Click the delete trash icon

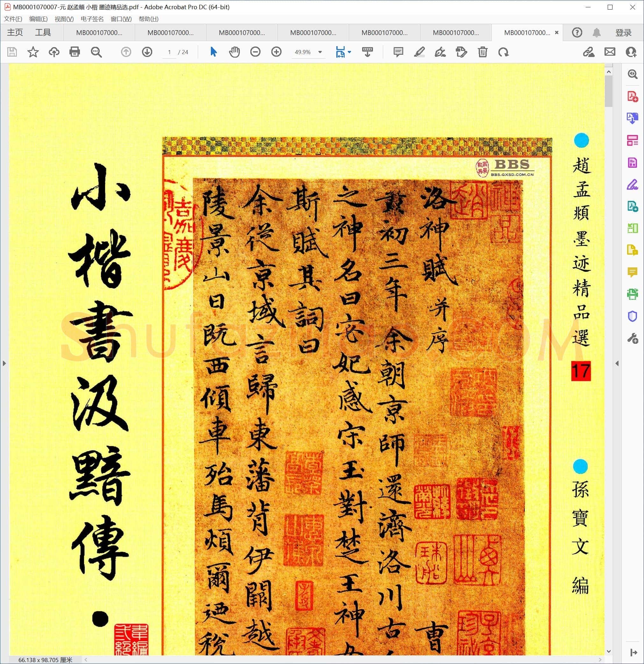(x=483, y=52)
